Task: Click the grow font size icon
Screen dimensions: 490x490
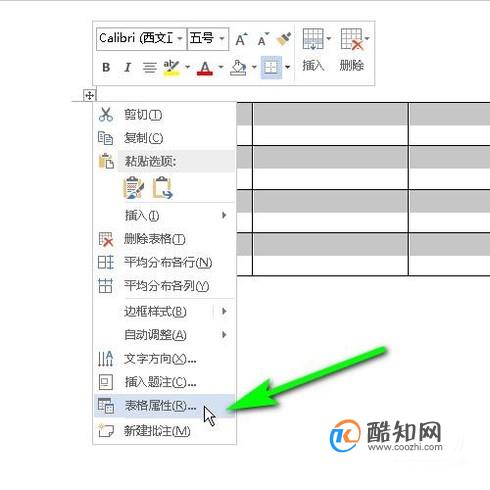Action: (241, 39)
